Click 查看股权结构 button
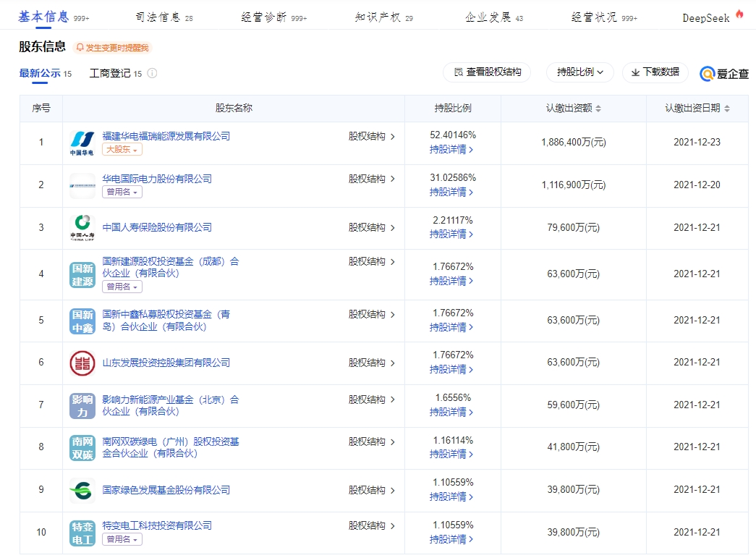The height and width of the screenshot is (558, 756). [x=487, y=72]
